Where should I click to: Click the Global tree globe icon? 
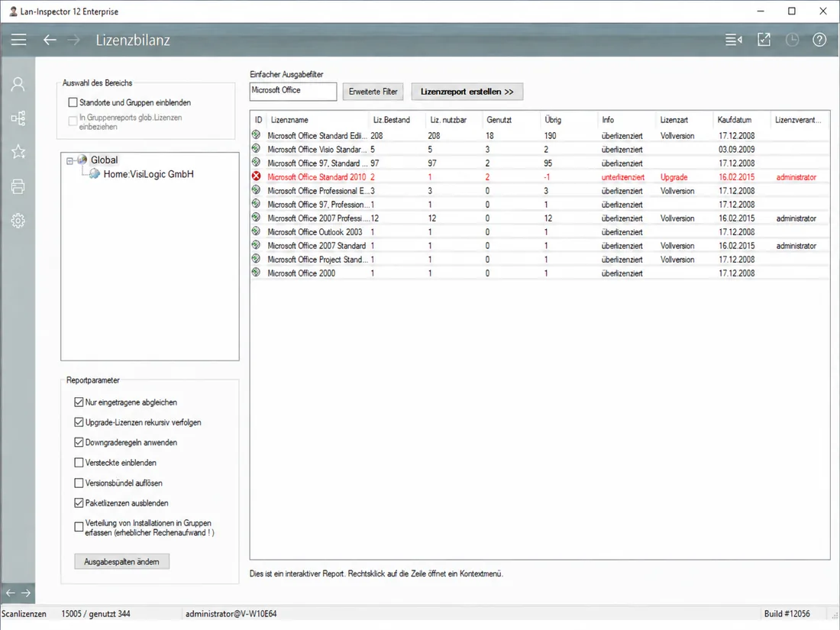pyautogui.click(x=82, y=160)
